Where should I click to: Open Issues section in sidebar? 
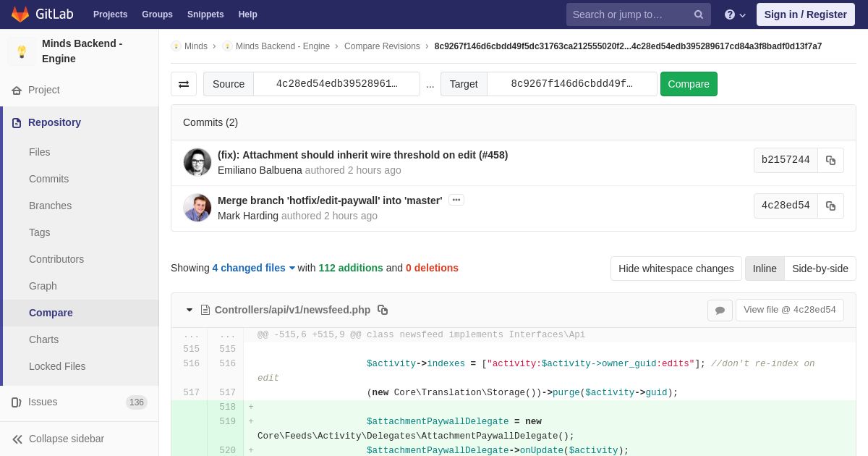point(43,402)
